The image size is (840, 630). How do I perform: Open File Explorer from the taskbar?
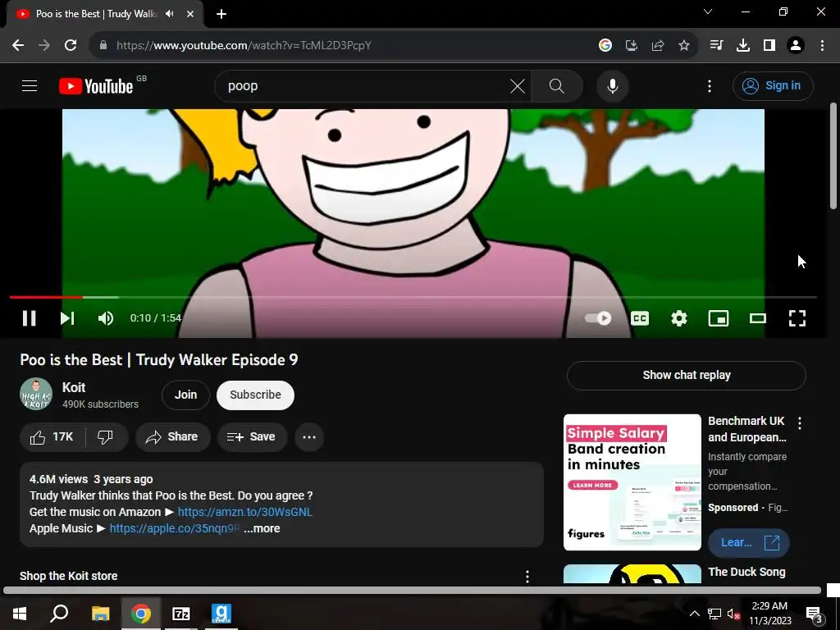tap(100, 614)
